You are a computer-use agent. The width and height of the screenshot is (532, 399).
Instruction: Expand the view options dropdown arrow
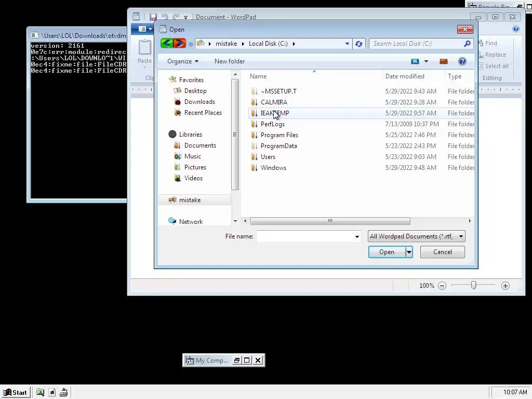426,61
